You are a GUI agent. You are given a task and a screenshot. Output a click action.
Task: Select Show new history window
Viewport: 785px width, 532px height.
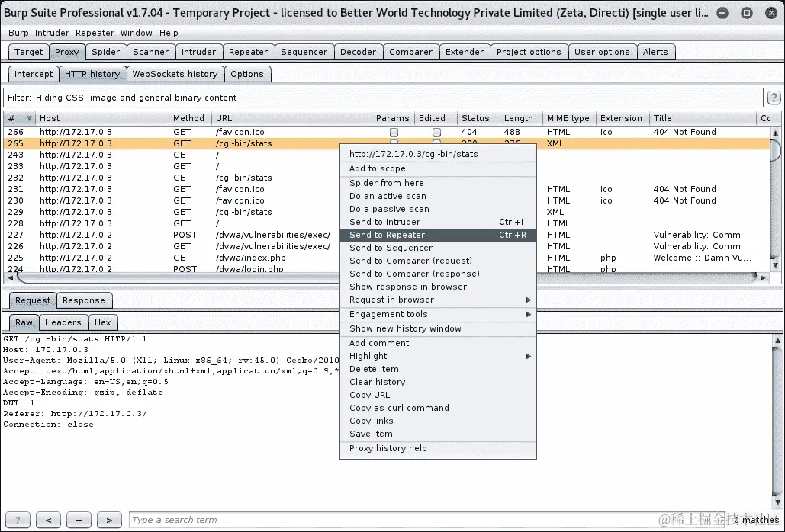pyautogui.click(x=438, y=328)
